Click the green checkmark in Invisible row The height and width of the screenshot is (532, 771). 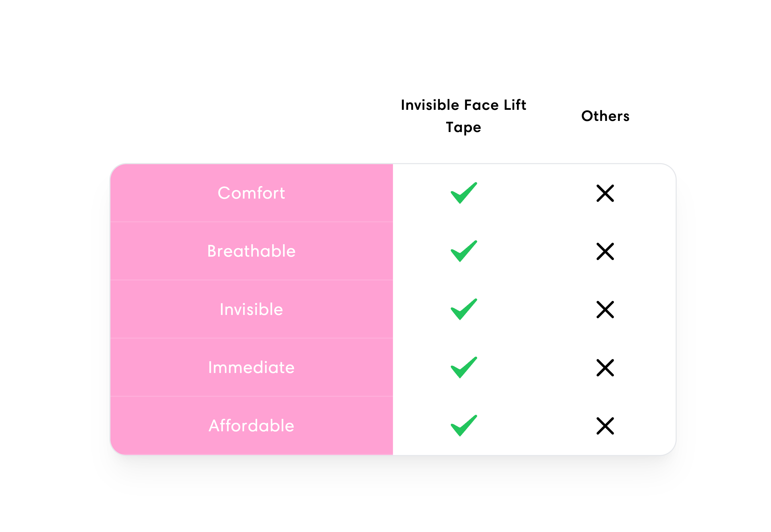464,309
